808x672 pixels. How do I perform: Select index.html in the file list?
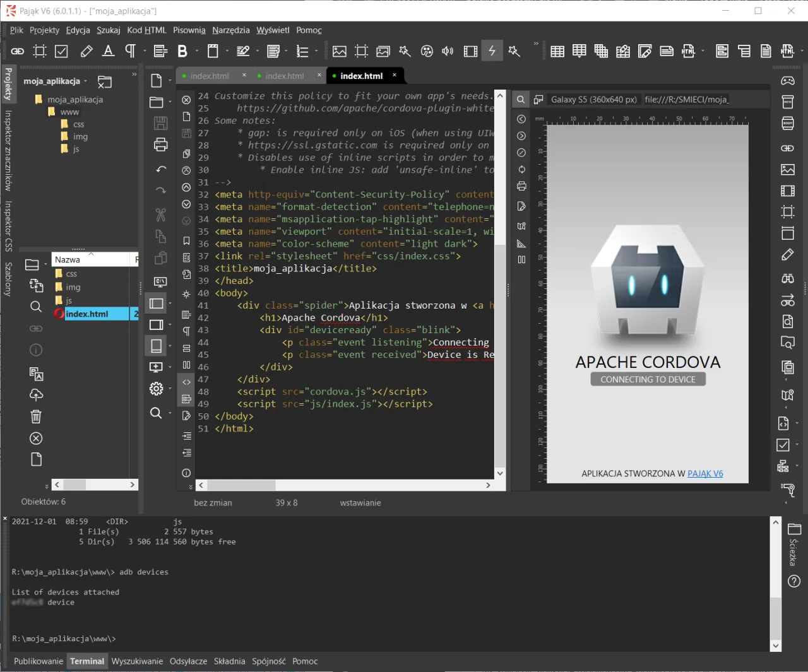(87, 314)
